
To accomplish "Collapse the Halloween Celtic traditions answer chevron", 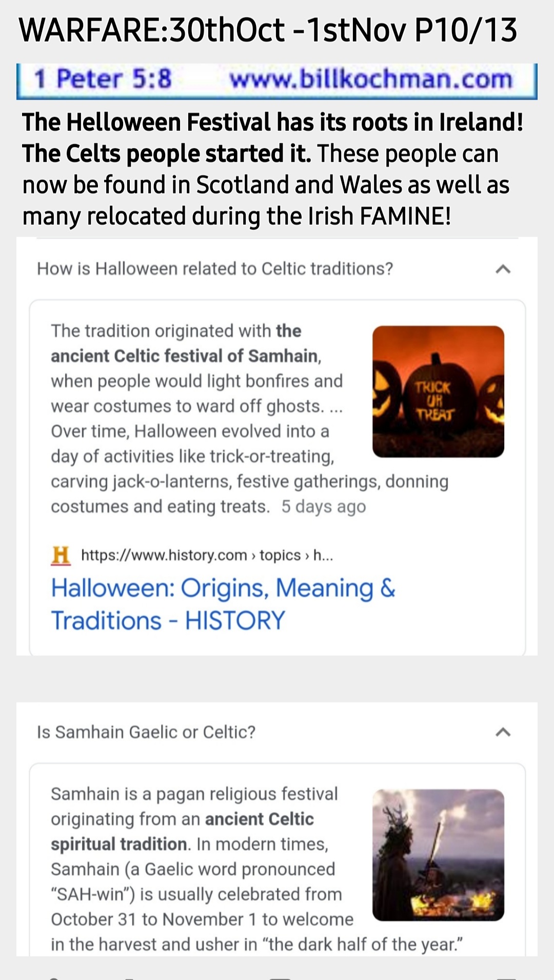I will [503, 269].
